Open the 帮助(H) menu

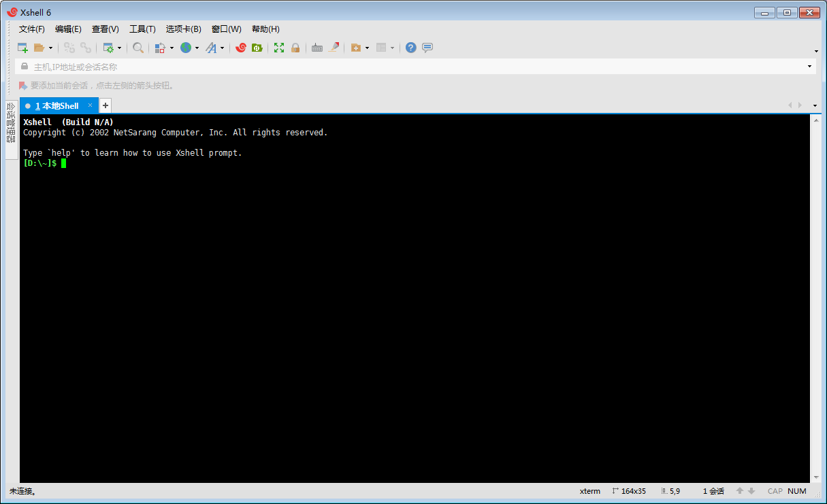[x=265, y=29]
